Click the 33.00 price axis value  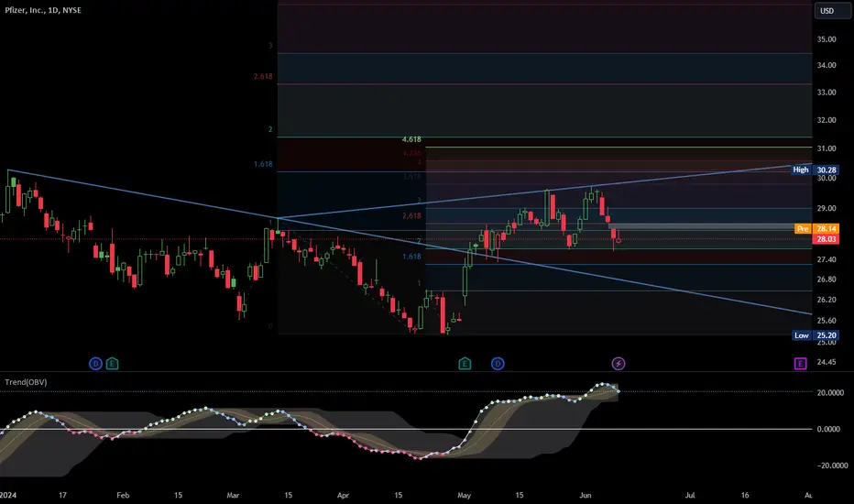827,93
